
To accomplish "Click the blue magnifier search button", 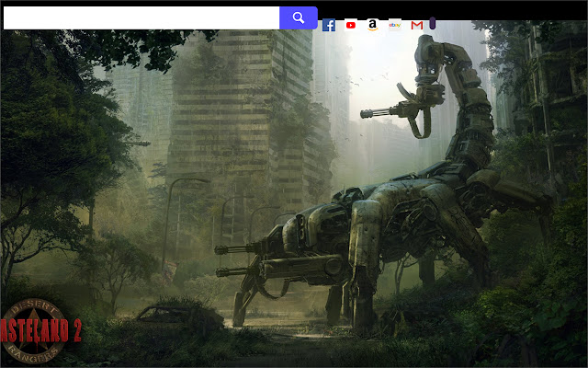I will (x=299, y=17).
